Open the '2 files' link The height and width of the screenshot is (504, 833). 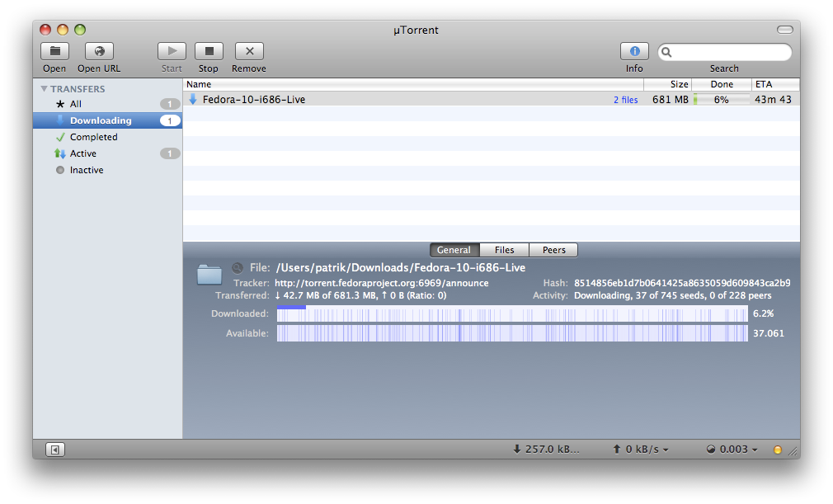tap(626, 100)
